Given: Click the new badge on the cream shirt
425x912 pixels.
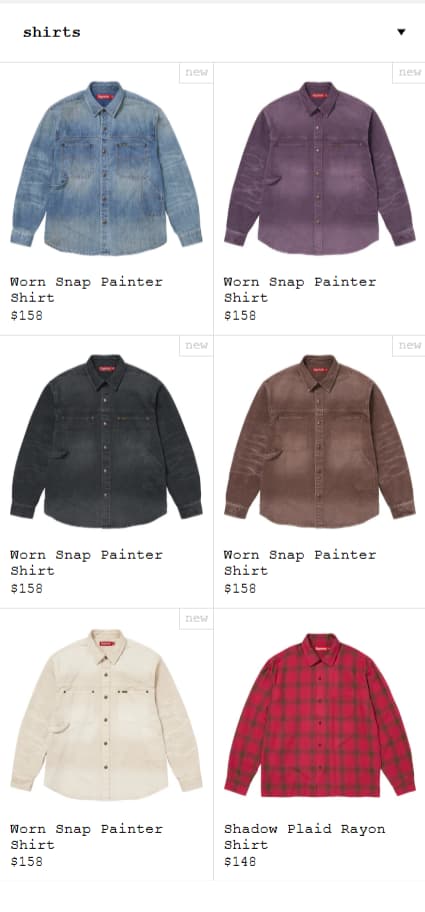Looking at the screenshot, I should coord(196,619).
